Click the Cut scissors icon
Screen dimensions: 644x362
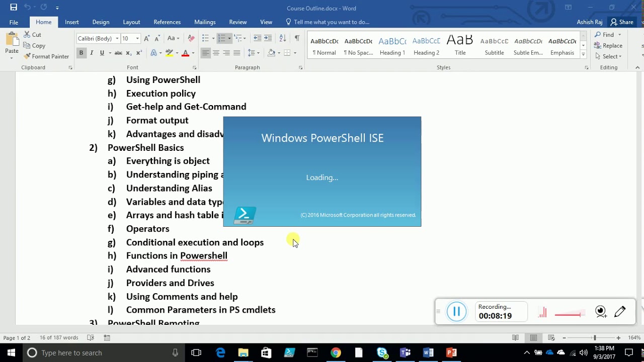27,35
